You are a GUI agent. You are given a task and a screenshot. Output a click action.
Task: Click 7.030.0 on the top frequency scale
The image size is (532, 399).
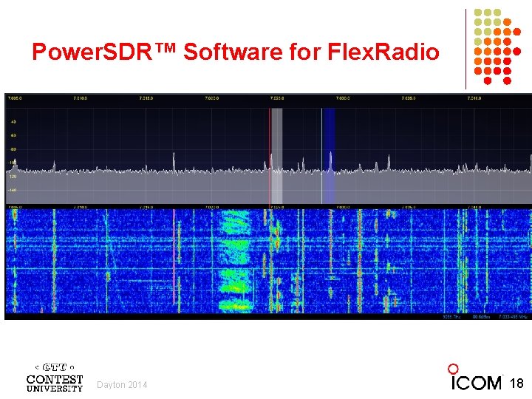(343, 98)
